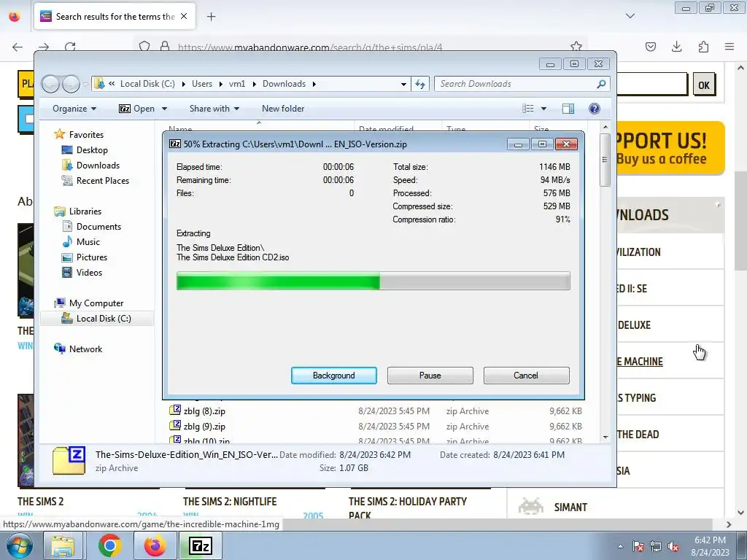Cancel the 7-Zip extraction
Viewport: 747px width, 560px height.
[526, 376]
